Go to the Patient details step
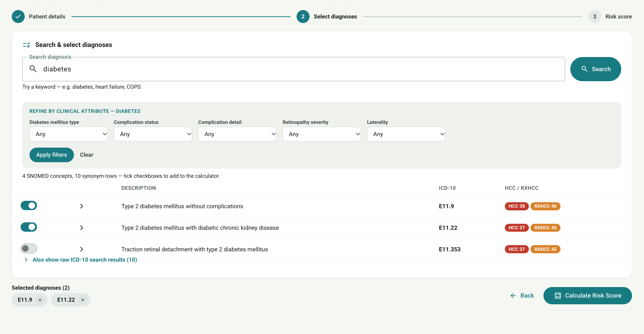Image resolution: width=644 pixels, height=334 pixels. (x=47, y=17)
